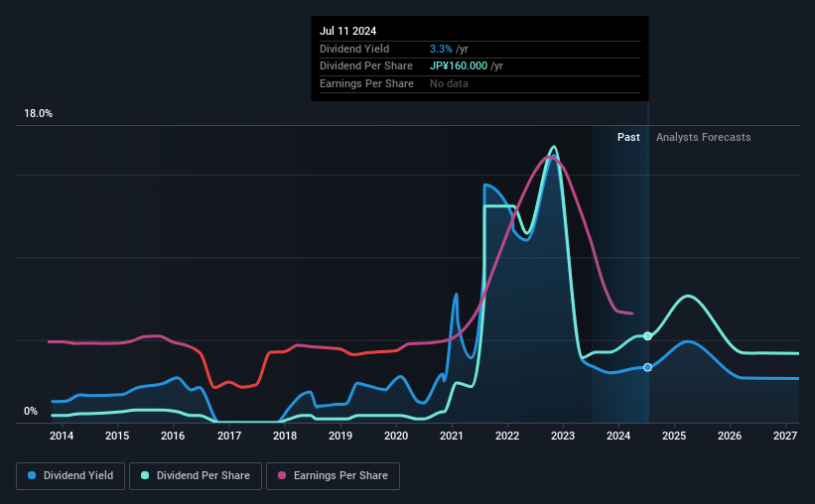Viewport: 815px width, 504px height.
Task: Click the 2027 x-axis label
Action: point(785,436)
